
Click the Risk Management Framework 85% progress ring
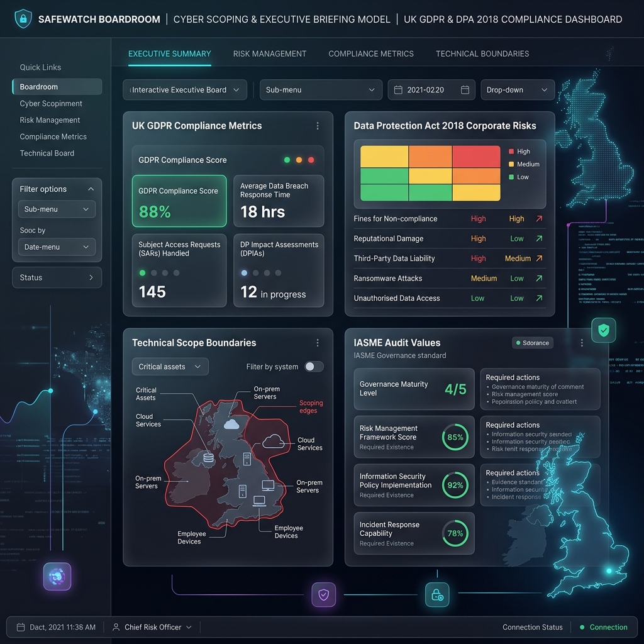click(455, 437)
